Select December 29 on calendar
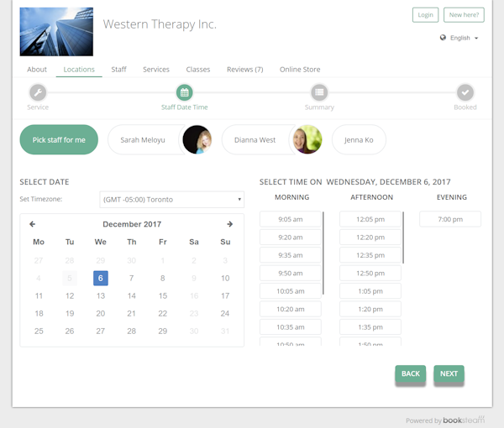The height and width of the screenshot is (428, 504). pyautogui.click(x=163, y=331)
